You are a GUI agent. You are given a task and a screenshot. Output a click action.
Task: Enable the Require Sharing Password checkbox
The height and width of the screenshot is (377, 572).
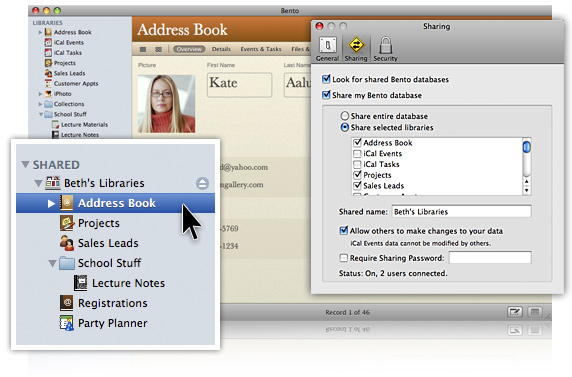click(344, 258)
